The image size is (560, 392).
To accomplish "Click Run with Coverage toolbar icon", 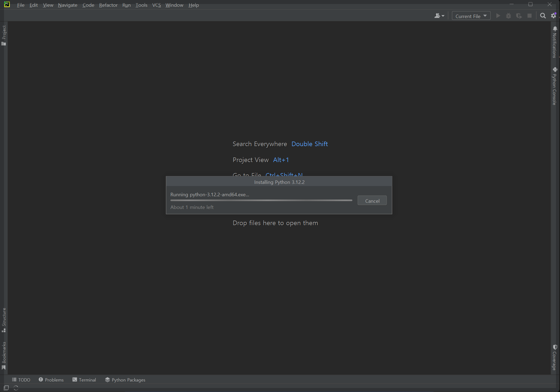I will pyautogui.click(x=519, y=16).
